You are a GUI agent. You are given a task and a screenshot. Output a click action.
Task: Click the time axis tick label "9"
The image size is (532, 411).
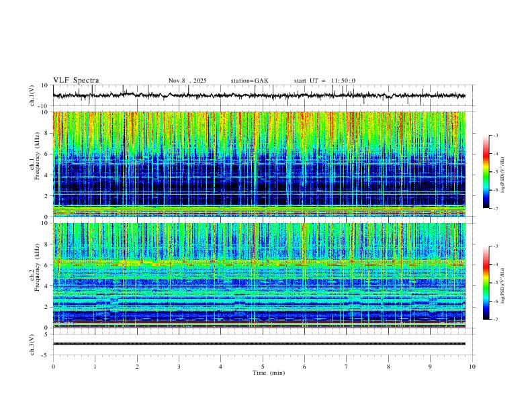click(x=430, y=367)
